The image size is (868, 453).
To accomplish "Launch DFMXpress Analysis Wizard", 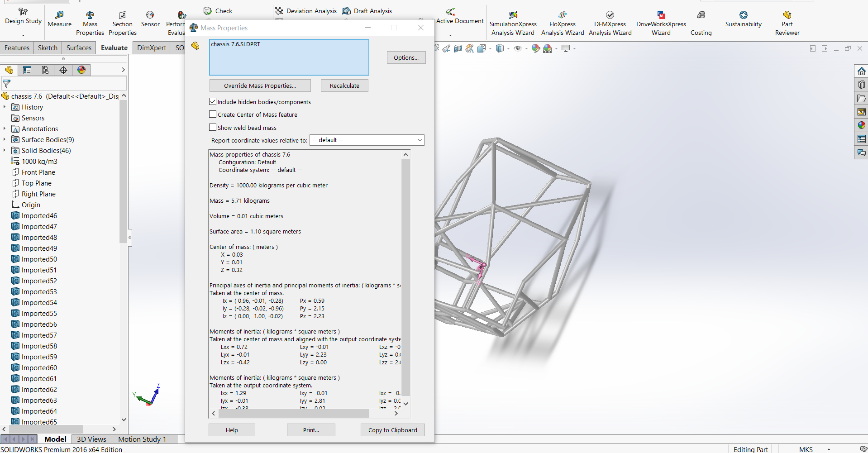I will [x=610, y=24].
